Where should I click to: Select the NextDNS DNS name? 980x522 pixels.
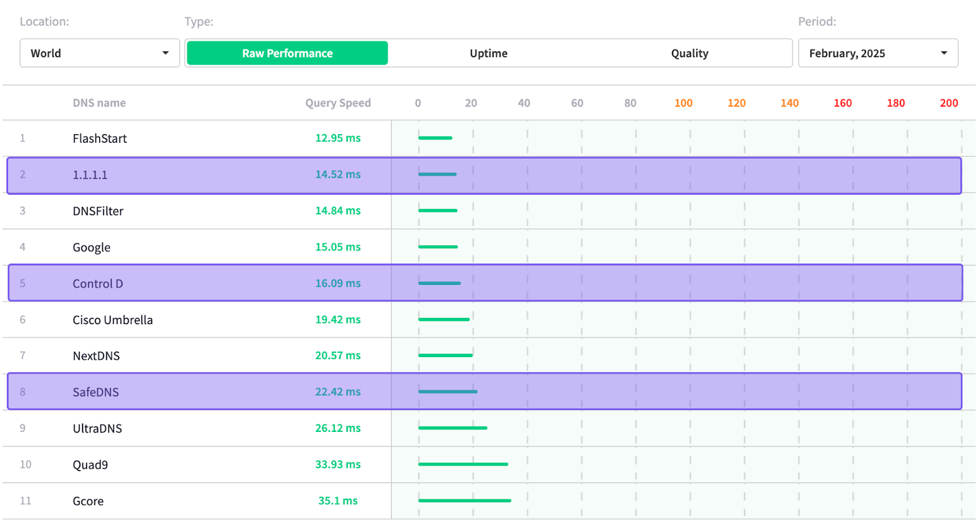pos(96,356)
